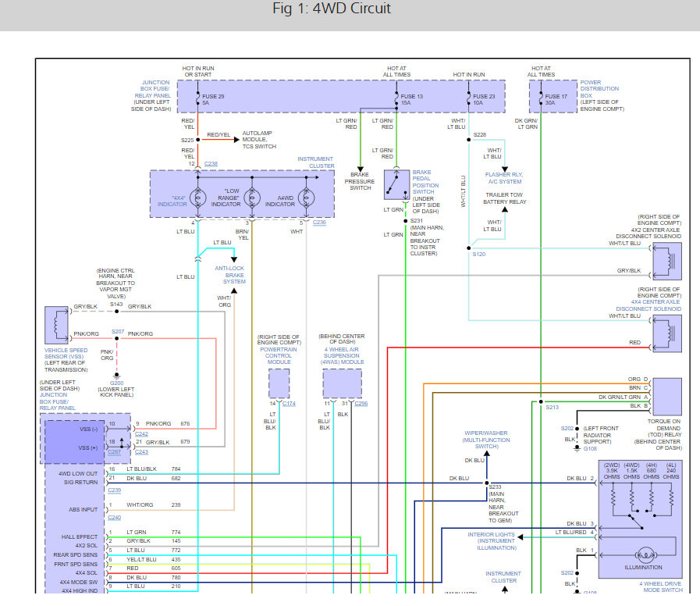Click the 4X4 indicator lamp symbol
700x606 pixels.
click(x=197, y=198)
